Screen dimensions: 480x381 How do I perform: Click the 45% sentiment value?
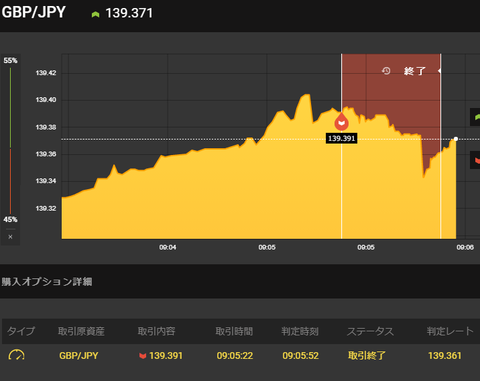point(10,219)
